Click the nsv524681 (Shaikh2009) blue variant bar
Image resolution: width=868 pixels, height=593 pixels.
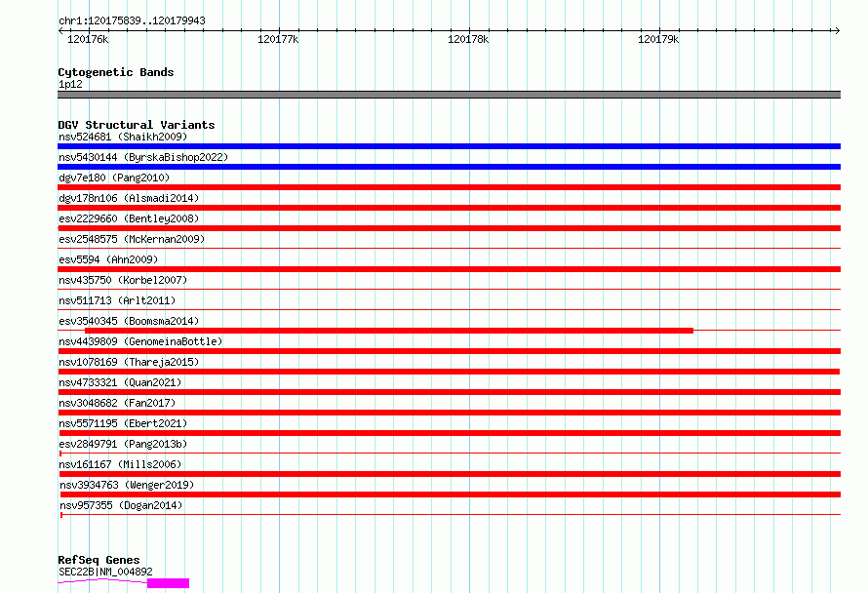[x=449, y=146]
